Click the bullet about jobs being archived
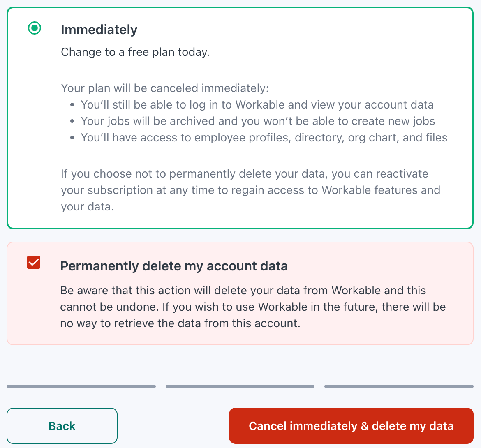The width and height of the screenshot is (481, 448). (258, 121)
